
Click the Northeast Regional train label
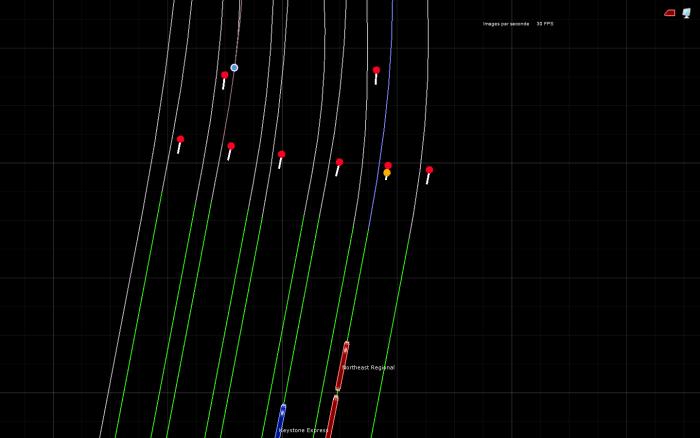368,367
